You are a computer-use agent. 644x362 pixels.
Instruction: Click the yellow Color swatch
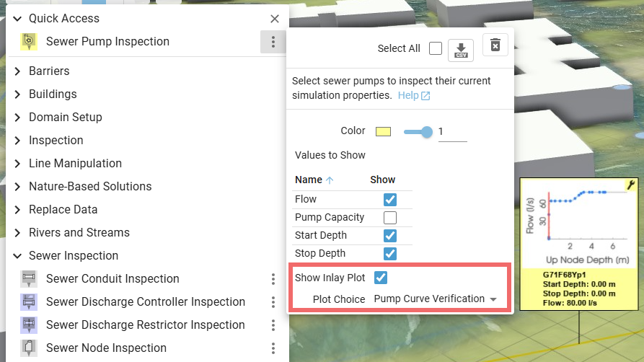(383, 131)
